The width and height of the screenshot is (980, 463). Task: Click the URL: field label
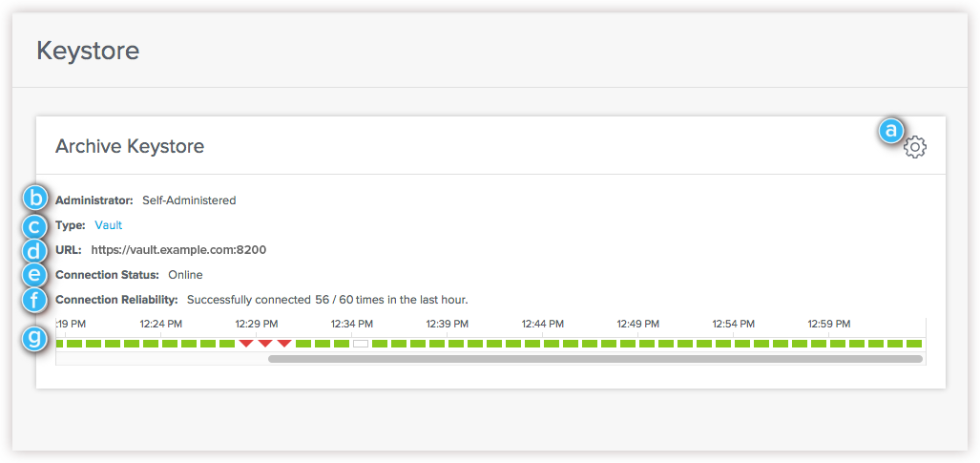click(x=69, y=250)
